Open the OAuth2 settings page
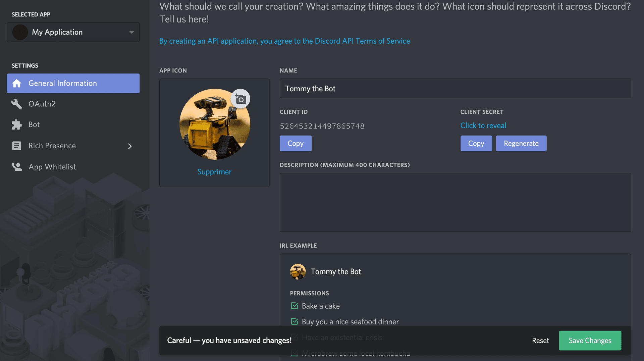The image size is (644, 361). tap(42, 104)
